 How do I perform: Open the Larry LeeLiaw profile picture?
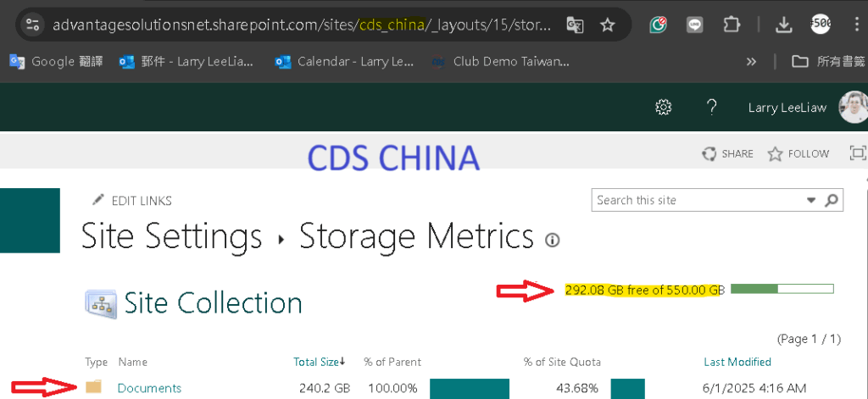click(x=854, y=107)
